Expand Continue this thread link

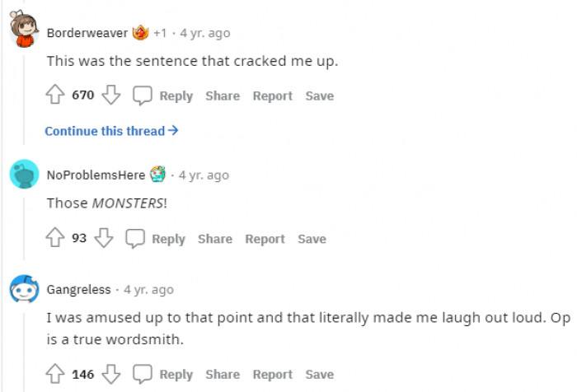click(111, 131)
